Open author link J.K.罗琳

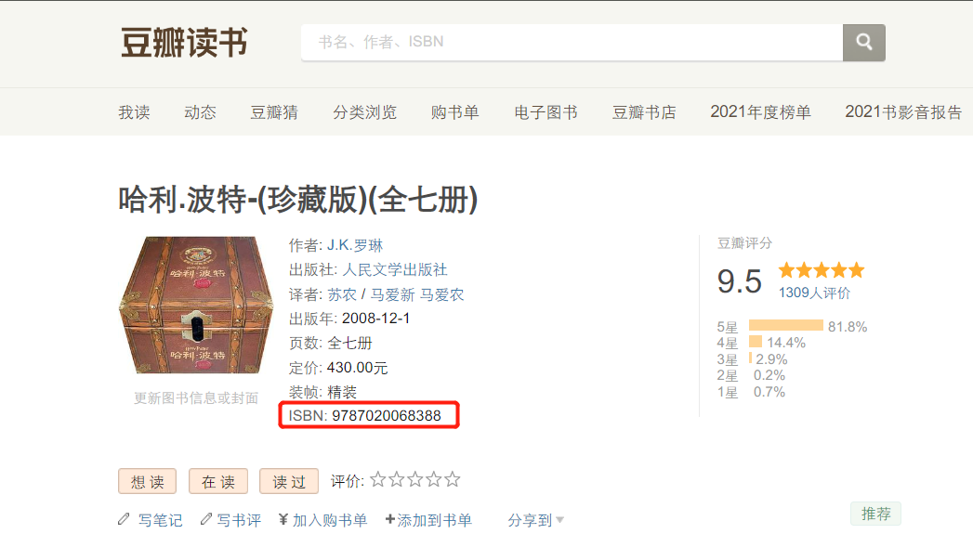point(355,245)
